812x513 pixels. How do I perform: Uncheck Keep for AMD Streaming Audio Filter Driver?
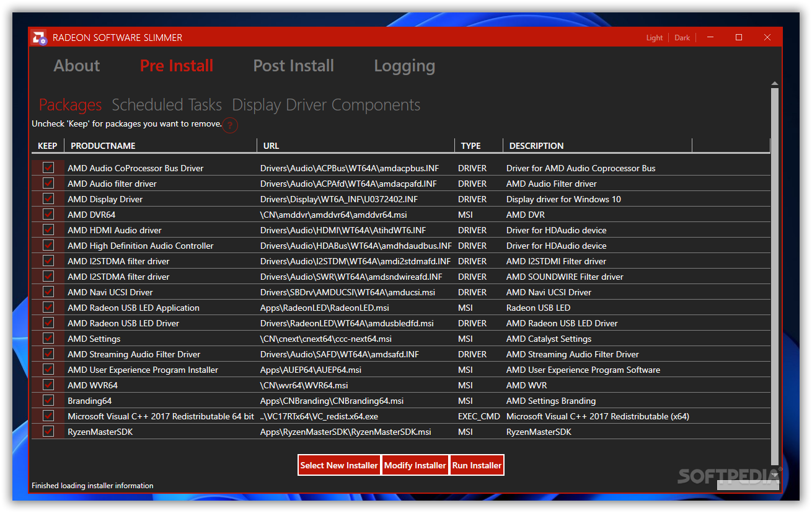pos(48,354)
